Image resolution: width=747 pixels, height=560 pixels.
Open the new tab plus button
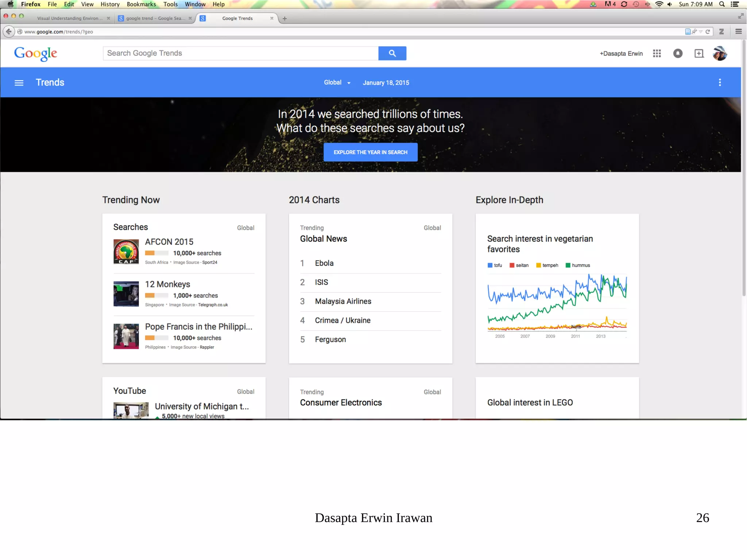[x=285, y=19]
